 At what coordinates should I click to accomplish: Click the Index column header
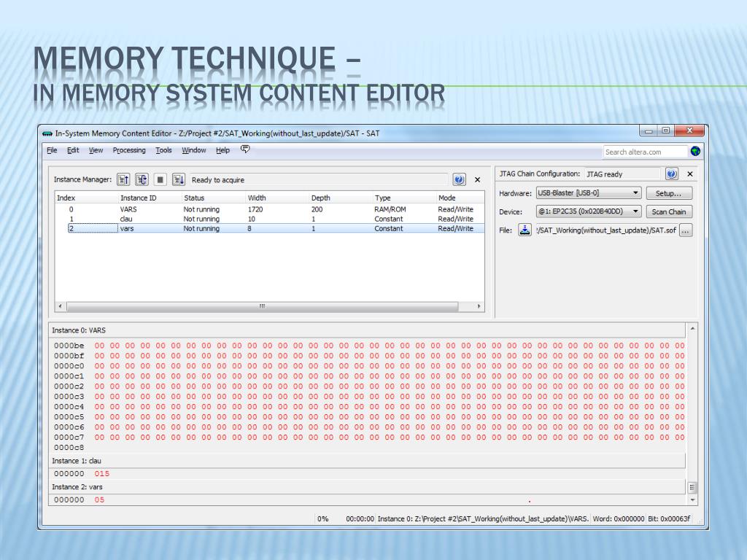click(86, 198)
